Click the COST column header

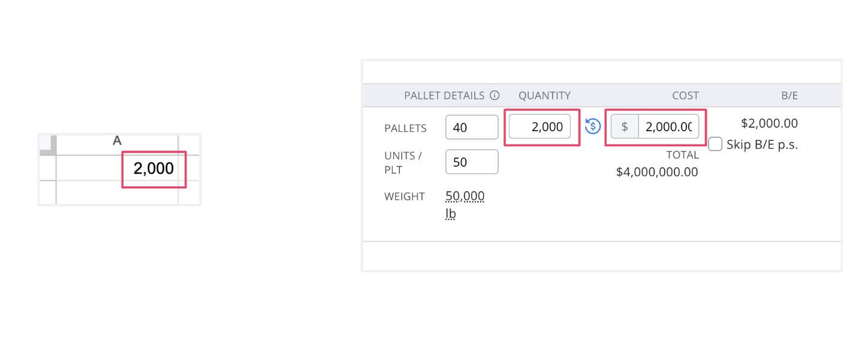(685, 95)
